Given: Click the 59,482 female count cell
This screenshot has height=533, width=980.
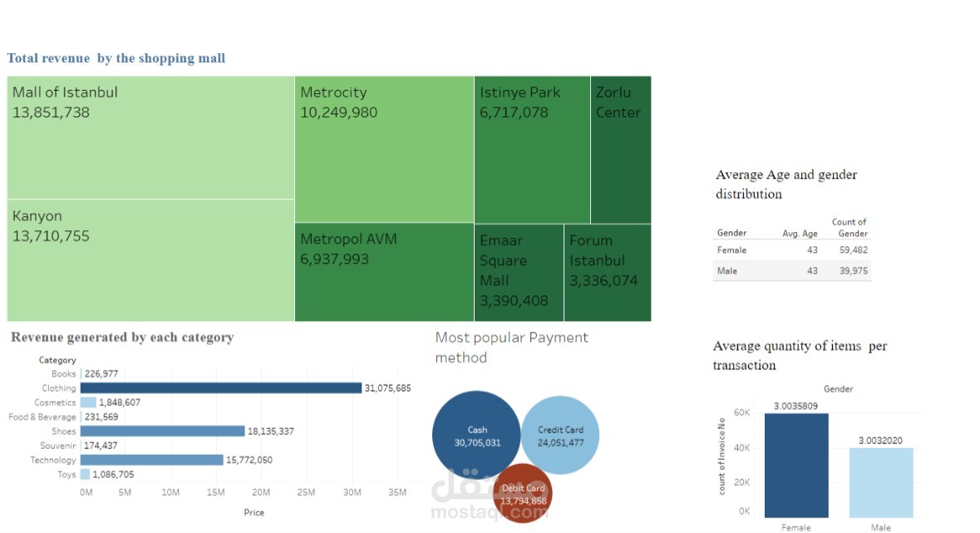Looking at the screenshot, I should coord(854,249).
